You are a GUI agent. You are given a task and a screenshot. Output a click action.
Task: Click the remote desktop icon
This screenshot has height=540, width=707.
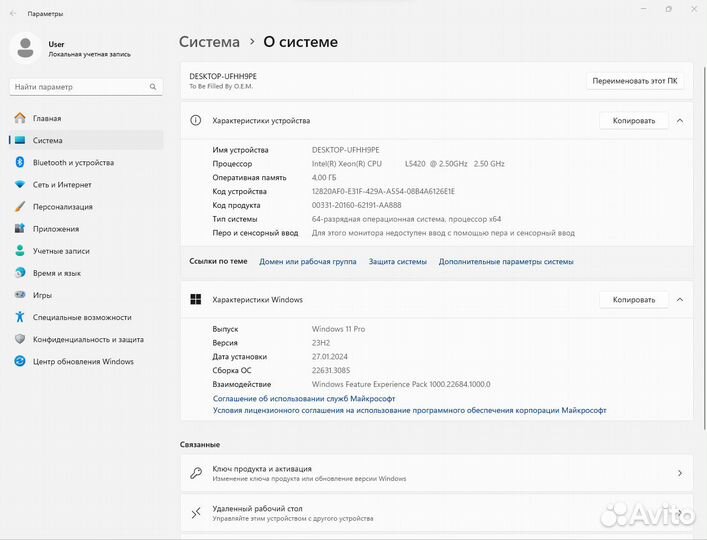196,513
